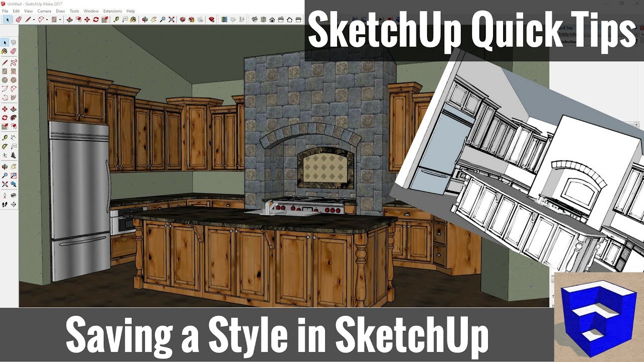Activate Pan hand tool in top toolbar
The width and height of the screenshot is (644, 362).
154,20
